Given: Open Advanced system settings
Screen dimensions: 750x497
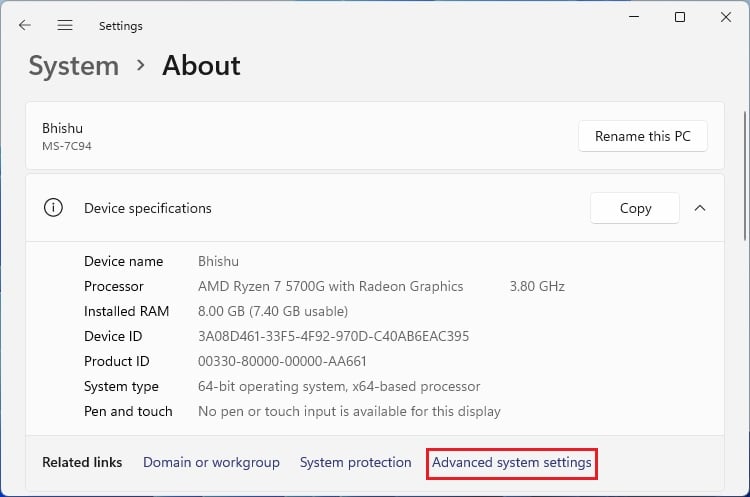Looking at the screenshot, I should [x=511, y=462].
